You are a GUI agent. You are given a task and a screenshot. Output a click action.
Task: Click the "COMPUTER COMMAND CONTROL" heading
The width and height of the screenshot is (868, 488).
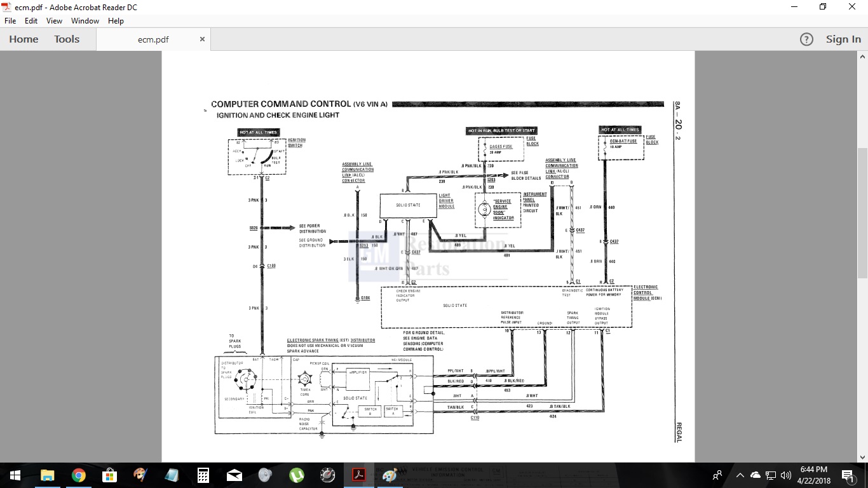point(281,104)
